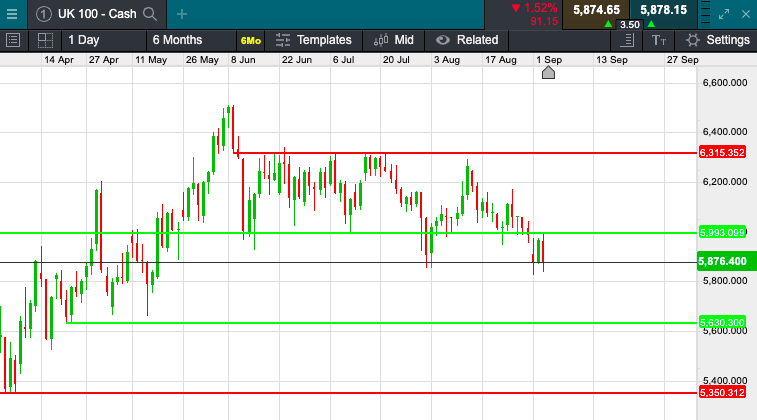Click the 20 Jul date on time axis
Image resolution: width=757 pixels, height=420 pixels.
396,60
